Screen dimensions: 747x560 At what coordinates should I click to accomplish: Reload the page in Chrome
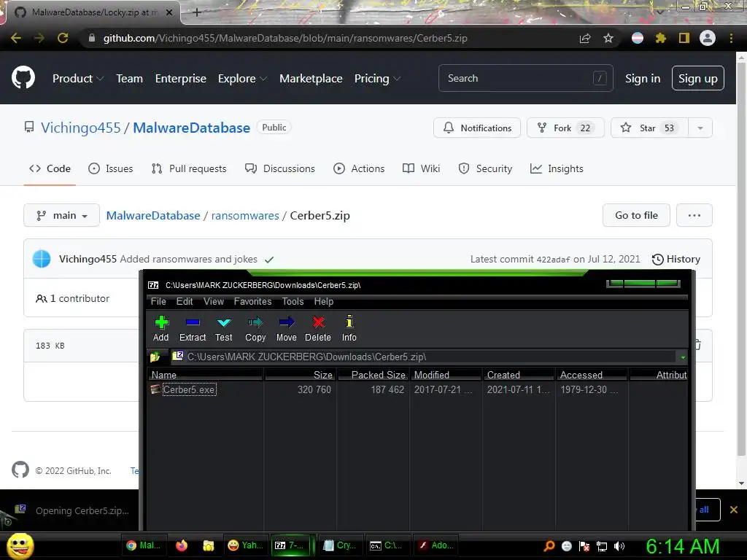tap(63, 38)
